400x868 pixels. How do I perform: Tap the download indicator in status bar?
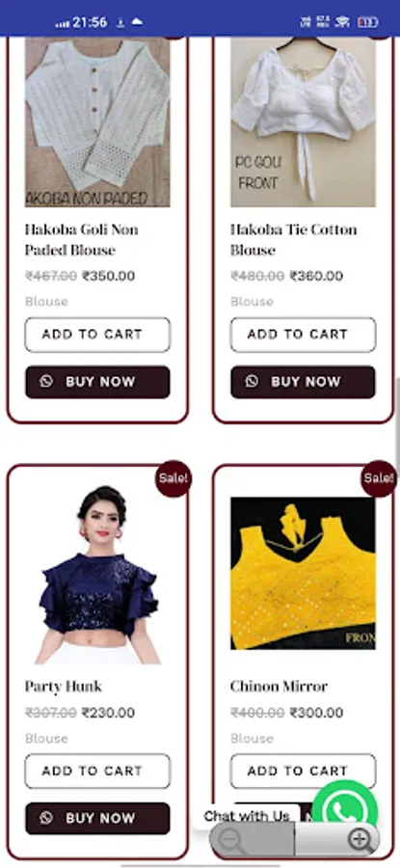tap(120, 23)
